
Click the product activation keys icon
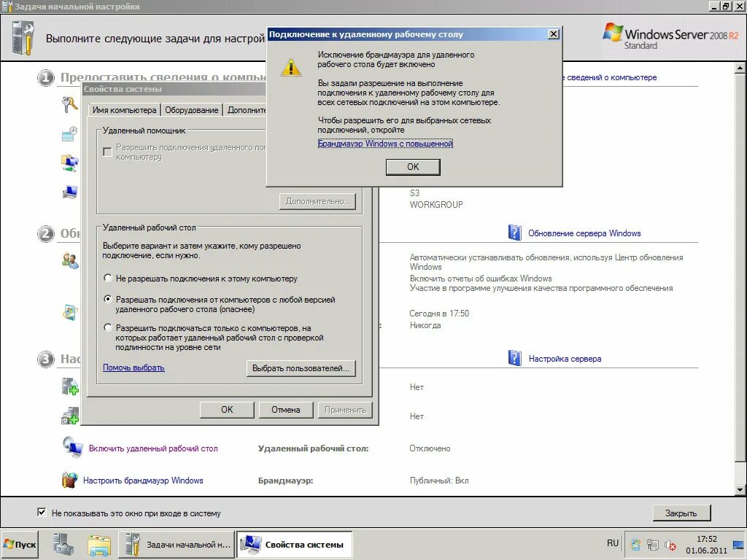(x=69, y=104)
